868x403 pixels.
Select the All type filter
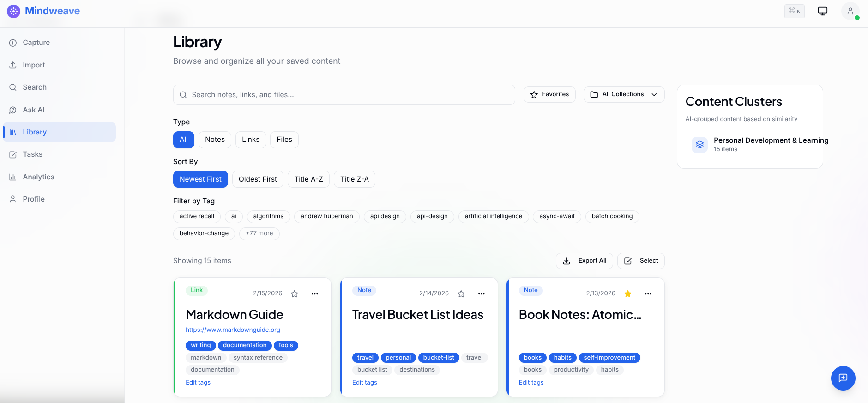coord(183,140)
